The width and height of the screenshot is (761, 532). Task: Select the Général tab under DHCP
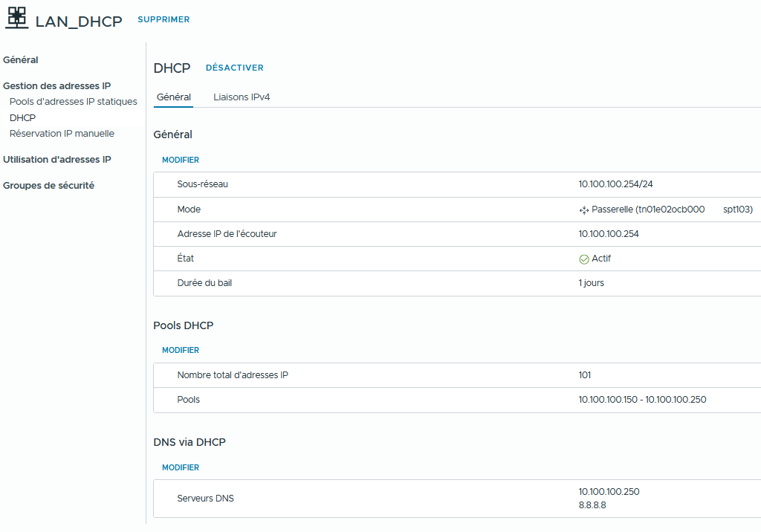pyautogui.click(x=174, y=97)
